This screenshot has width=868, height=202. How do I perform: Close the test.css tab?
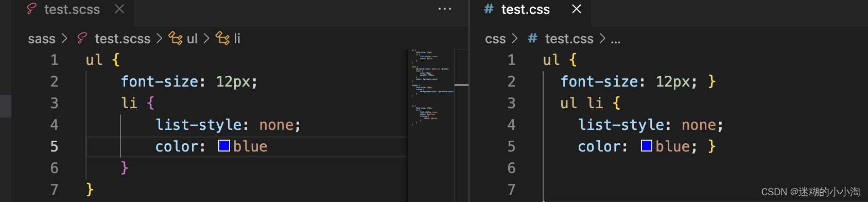(577, 9)
